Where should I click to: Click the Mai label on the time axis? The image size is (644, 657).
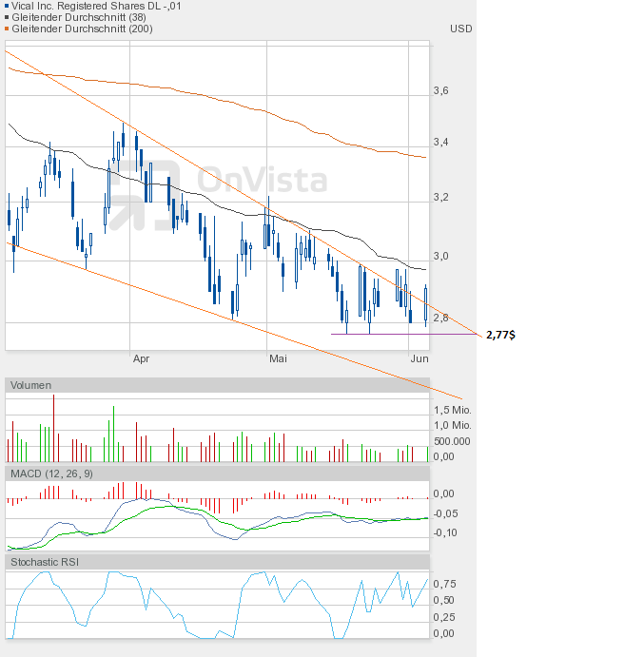278,358
